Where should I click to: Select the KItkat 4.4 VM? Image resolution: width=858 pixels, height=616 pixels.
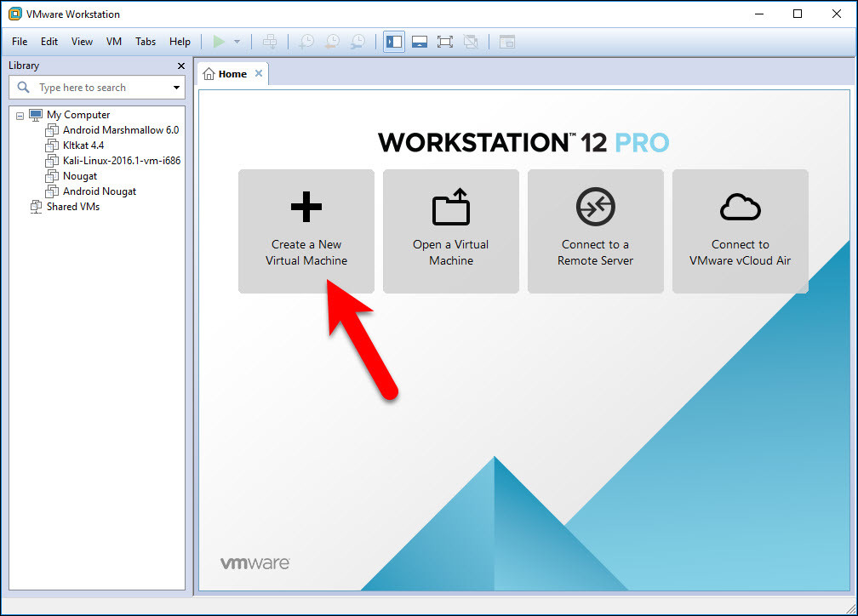pyautogui.click(x=83, y=145)
